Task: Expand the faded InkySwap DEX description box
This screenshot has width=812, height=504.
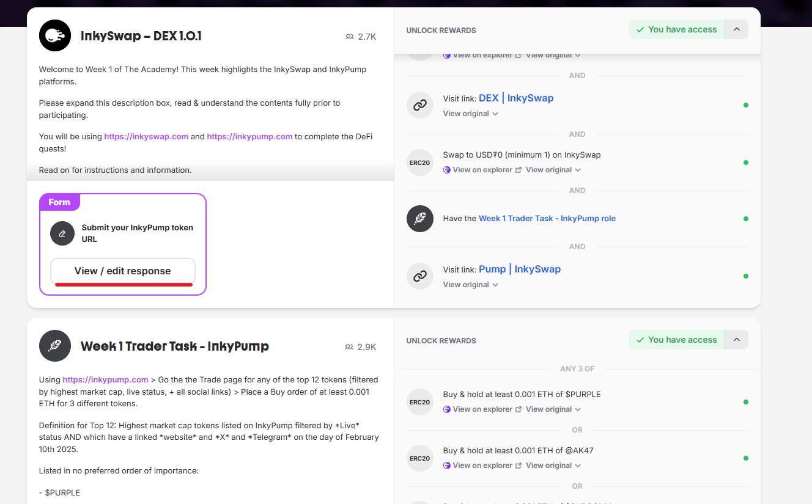Action: point(210,171)
